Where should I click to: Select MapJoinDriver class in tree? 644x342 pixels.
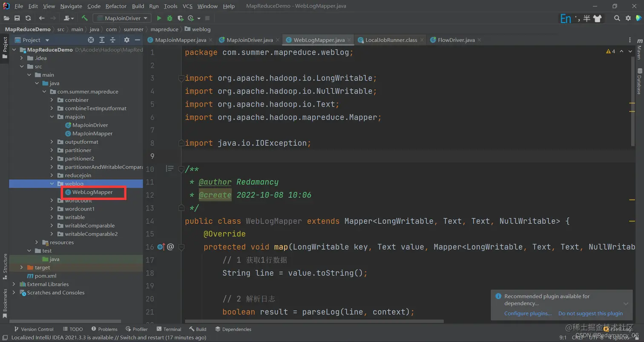90,125
